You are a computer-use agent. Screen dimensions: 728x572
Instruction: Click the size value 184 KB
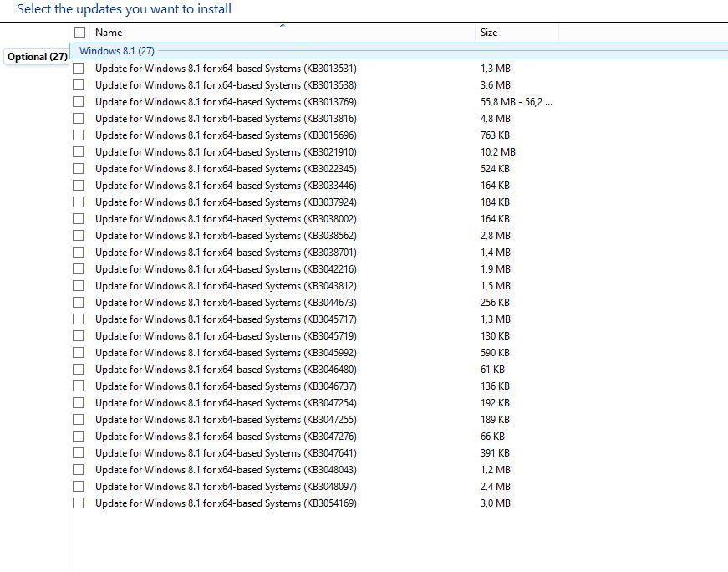click(x=495, y=202)
